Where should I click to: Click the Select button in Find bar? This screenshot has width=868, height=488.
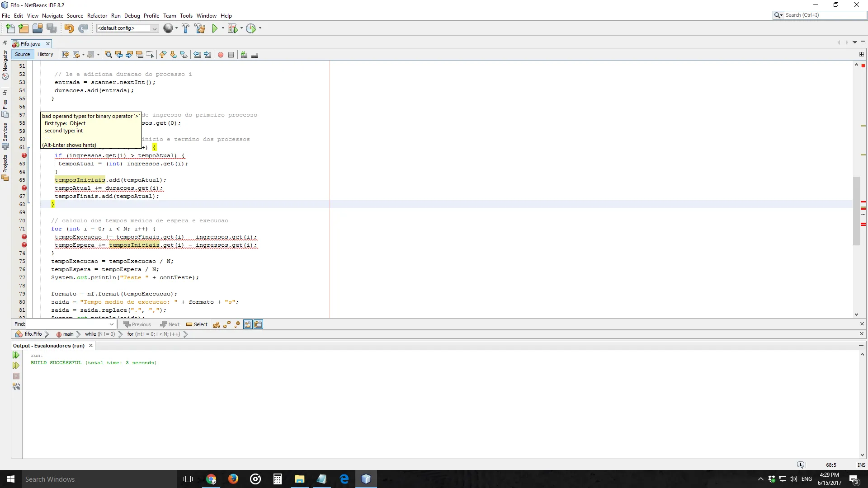coord(197,324)
